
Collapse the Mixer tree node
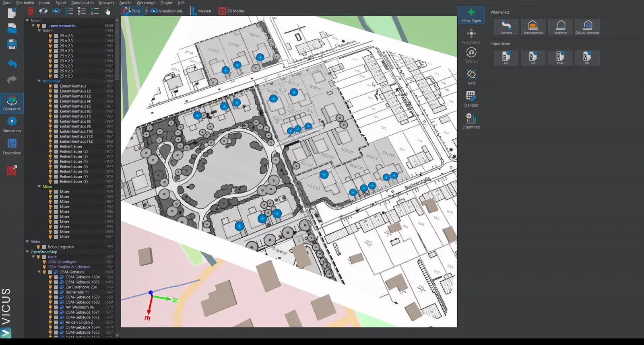click(39, 187)
